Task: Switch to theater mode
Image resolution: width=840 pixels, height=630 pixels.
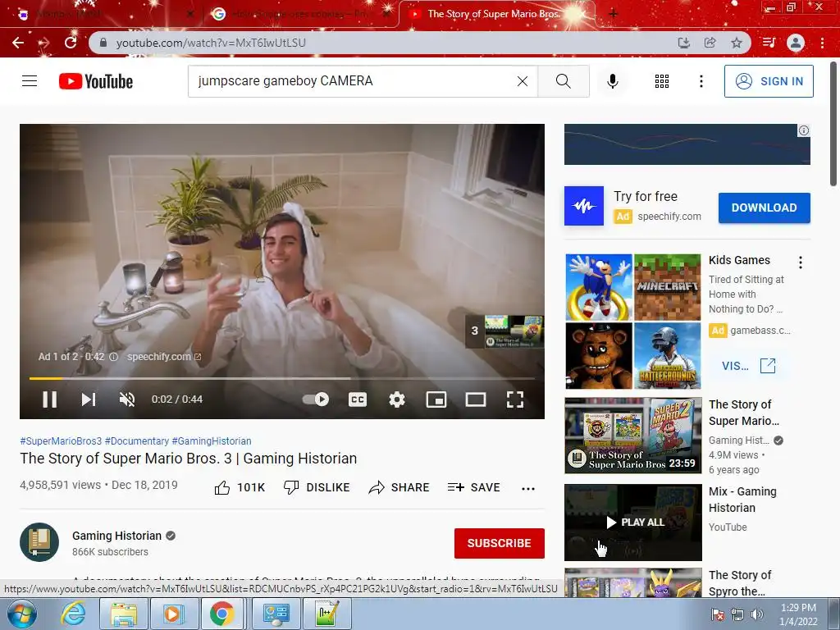Action: click(x=476, y=399)
